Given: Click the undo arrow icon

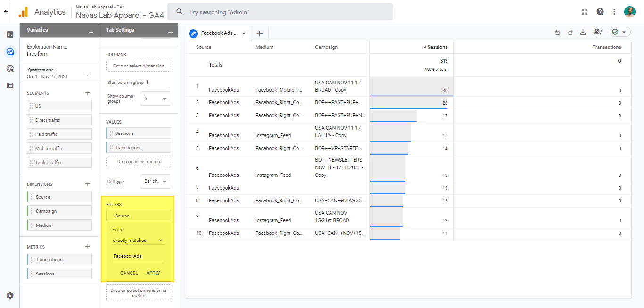Looking at the screenshot, I should (558, 32).
